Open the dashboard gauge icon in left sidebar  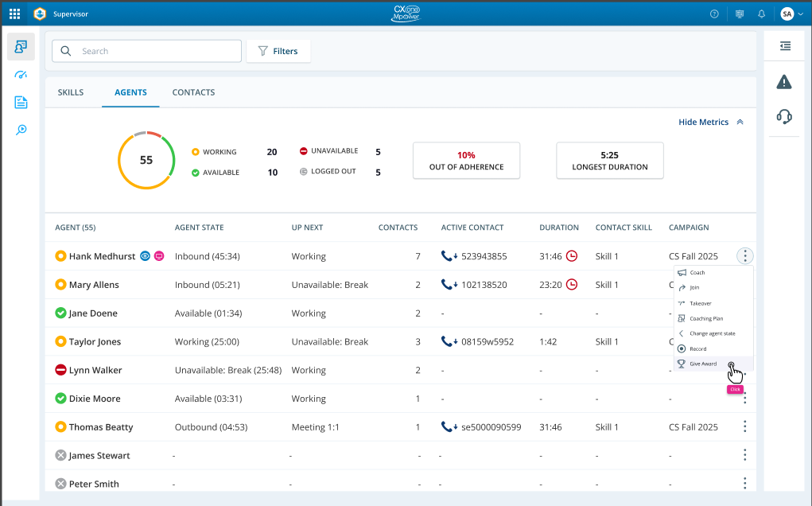21,75
